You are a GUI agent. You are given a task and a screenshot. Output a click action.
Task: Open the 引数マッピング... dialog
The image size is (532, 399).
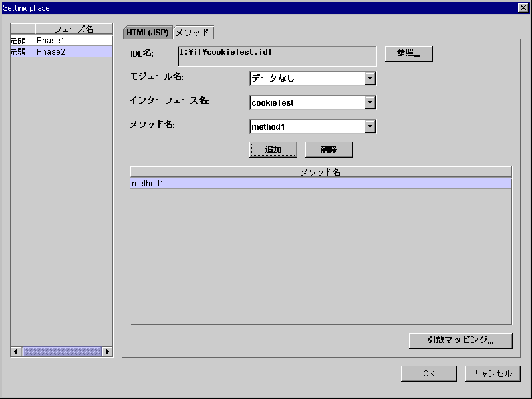(461, 340)
